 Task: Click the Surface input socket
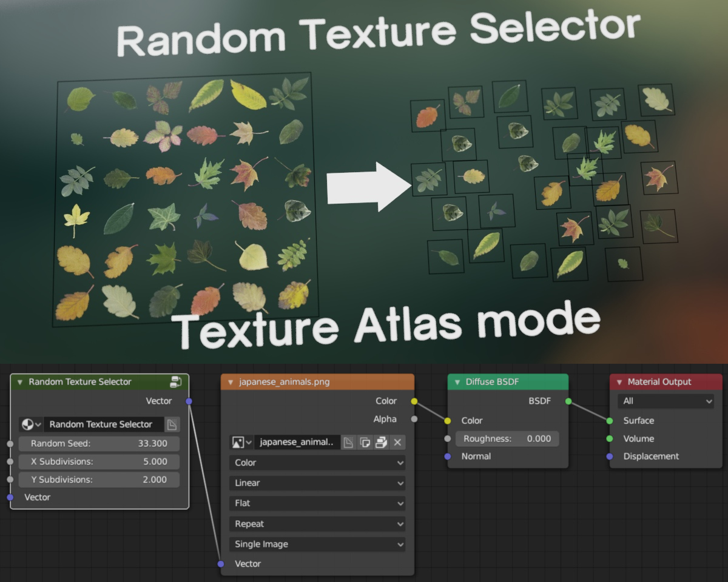[610, 421]
